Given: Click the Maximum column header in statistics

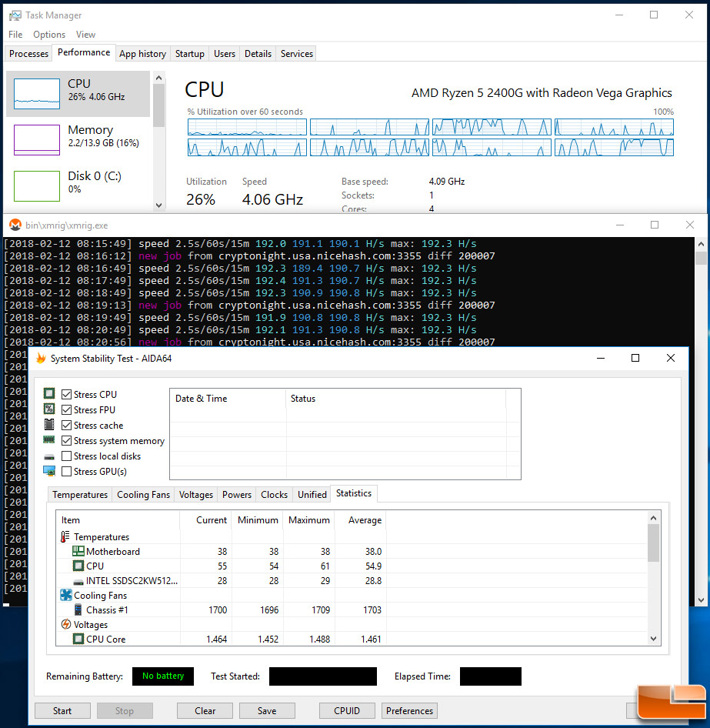Looking at the screenshot, I should pos(309,520).
